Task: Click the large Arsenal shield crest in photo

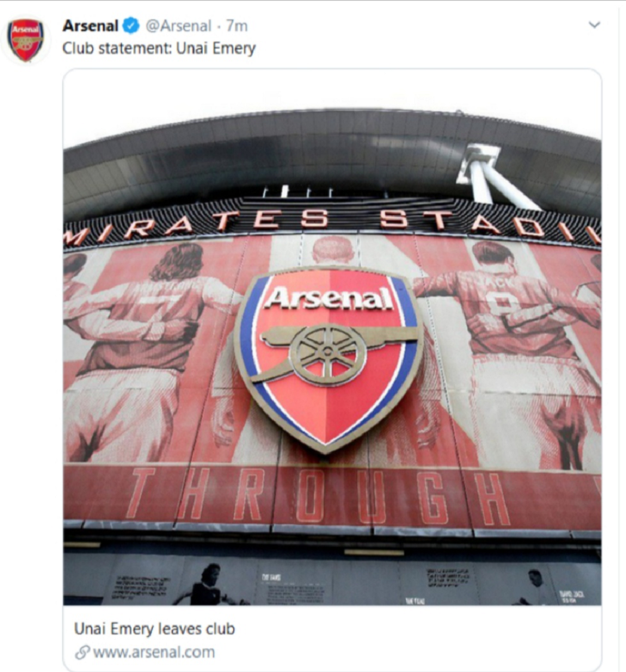Action: tap(328, 400)
